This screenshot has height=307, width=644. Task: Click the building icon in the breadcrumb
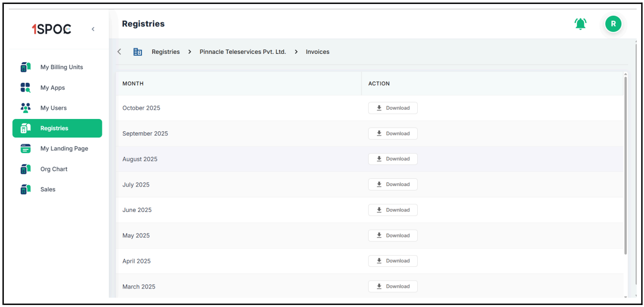138,52
